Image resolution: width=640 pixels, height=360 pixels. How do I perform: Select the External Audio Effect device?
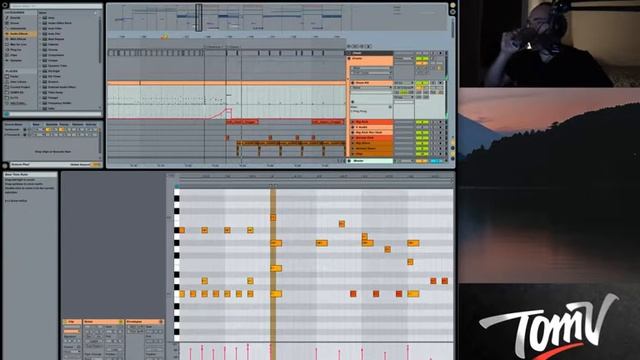(x=62, y=87)
